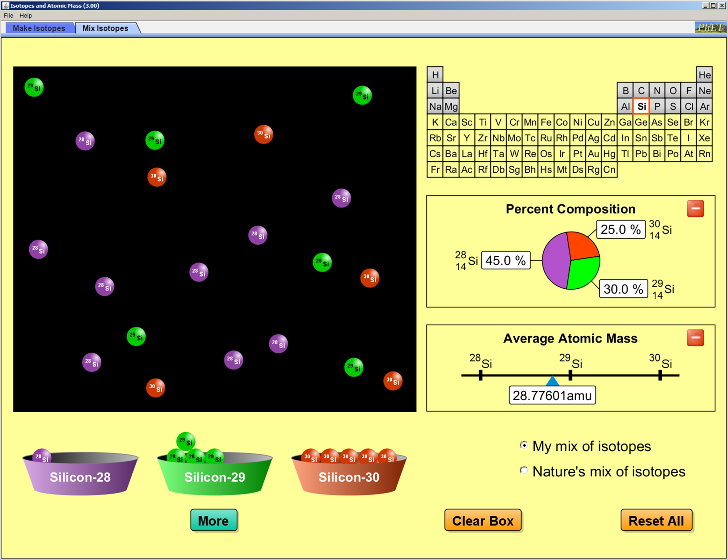Select Nature's mix of isotopes option

click(x=524, y=470)
